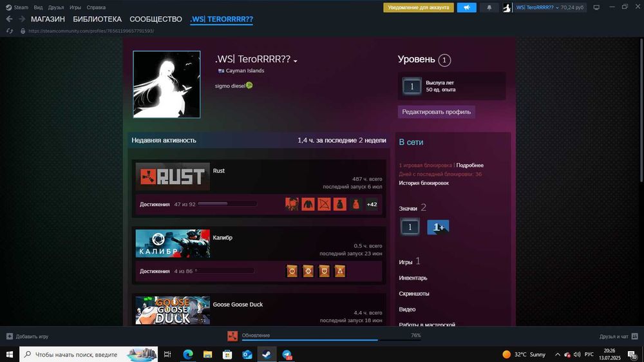Open the Калибр cross achievement icon
This screenshot has width=644, height=362.
coord(308,271)
